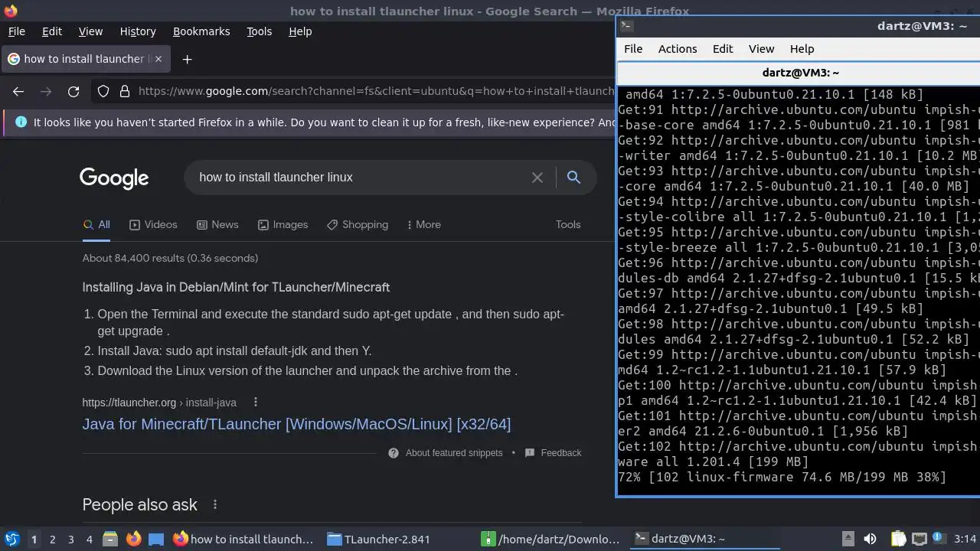Launch the file manager from panel
The image size is (980, 551).
point(109,539)
